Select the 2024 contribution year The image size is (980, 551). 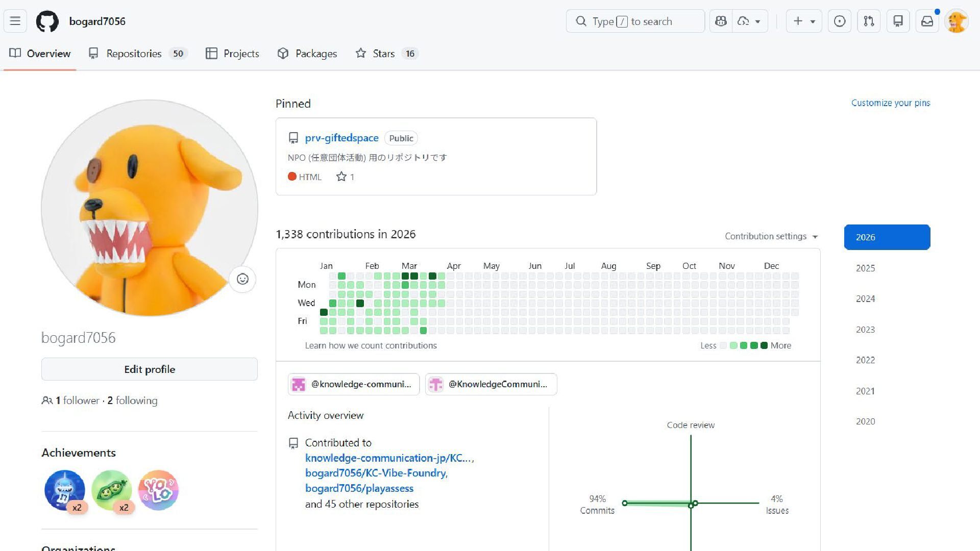tap(865, 298)
